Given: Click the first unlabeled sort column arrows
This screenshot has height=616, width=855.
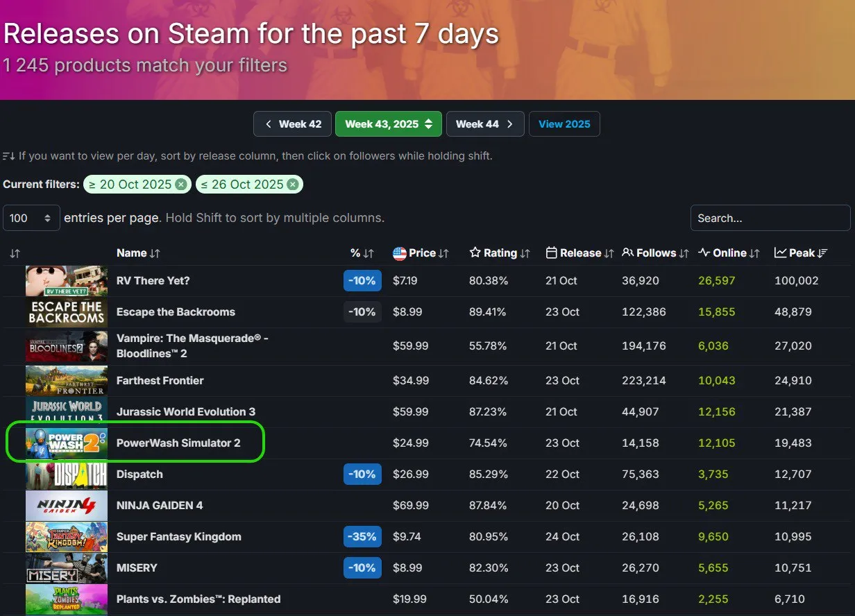Looking at the screenshot, I should [x=15, y=254].
